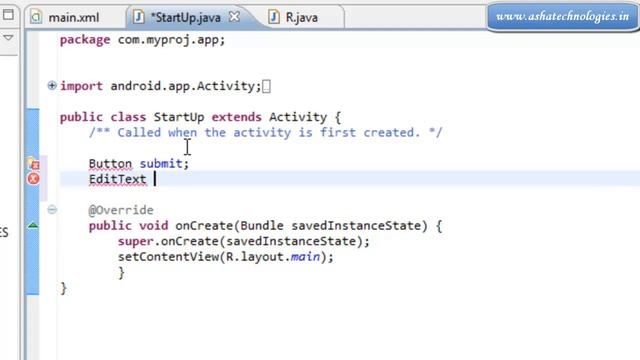Click the green override indicator triangle

[33, 225]
